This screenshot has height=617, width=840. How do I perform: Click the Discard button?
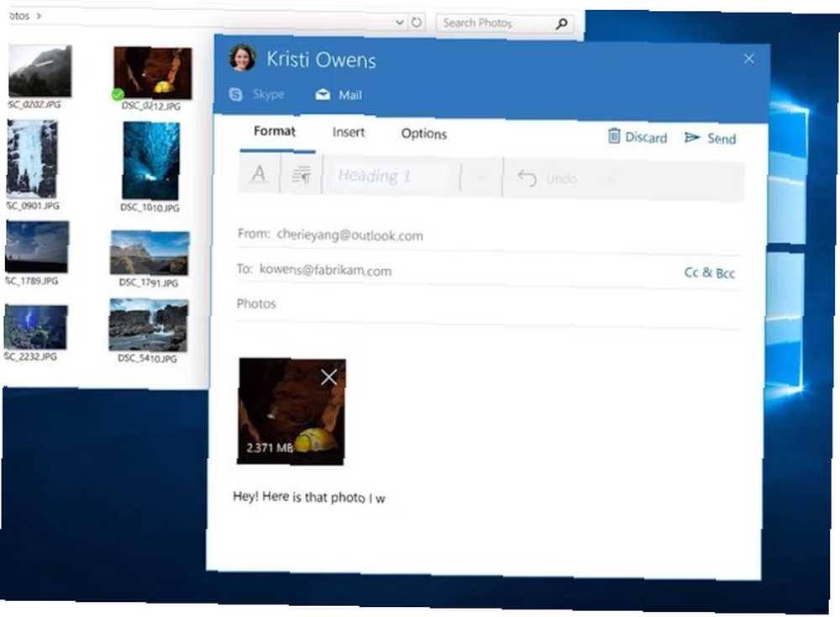tap(638, 137)
